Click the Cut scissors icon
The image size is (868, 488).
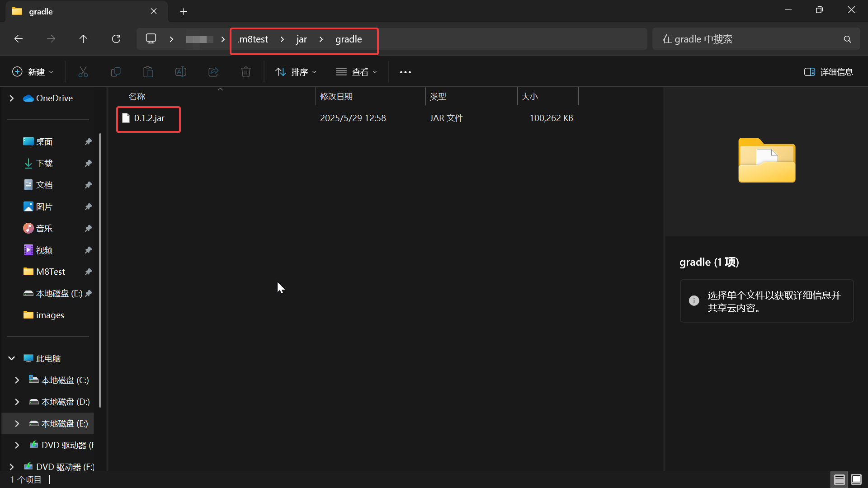click(x=83, y=72)
